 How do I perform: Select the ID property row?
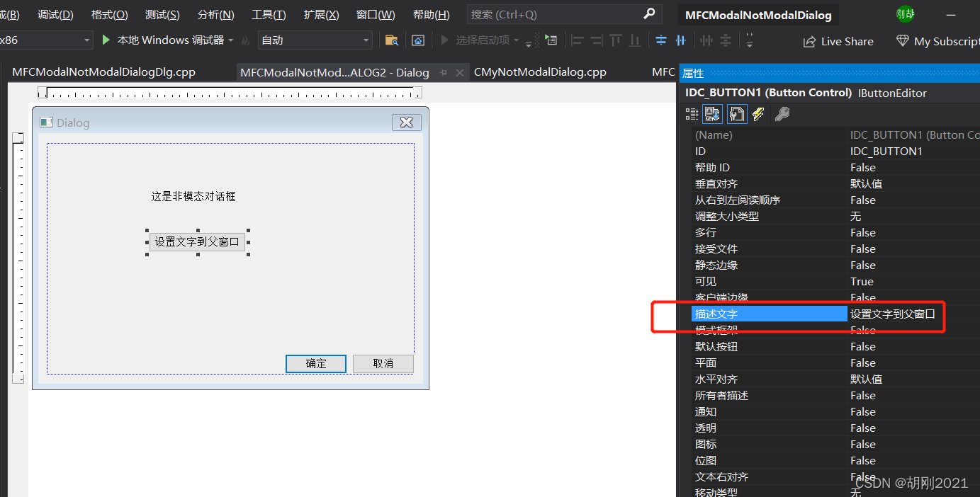tap(835, 151)
